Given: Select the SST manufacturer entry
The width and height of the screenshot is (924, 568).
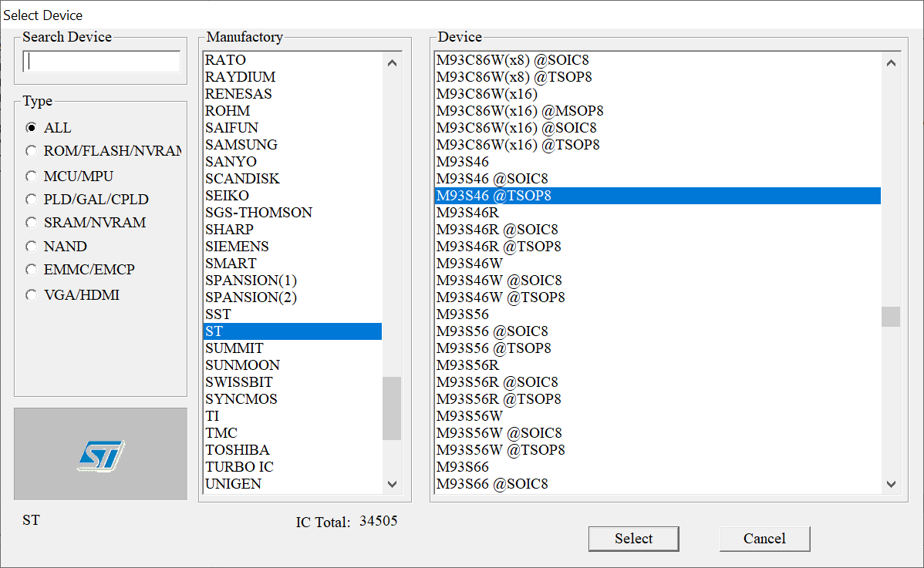Looking at the screenshot, I should 218,314.
